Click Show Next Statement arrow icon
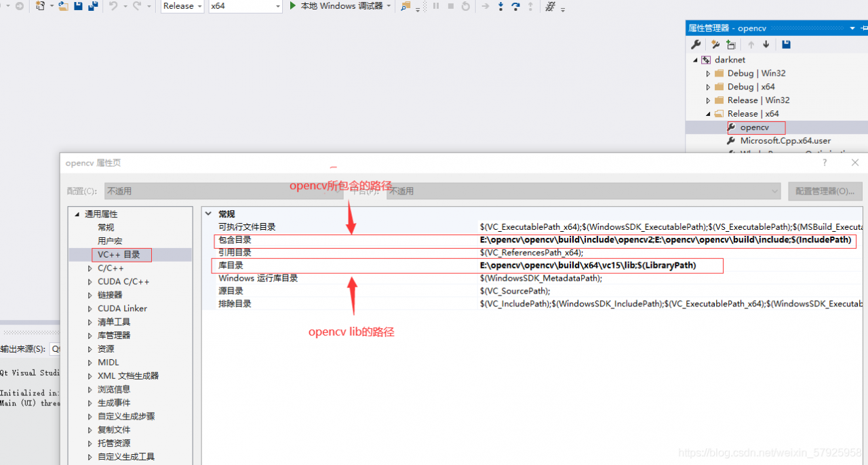 (x=485, y=6)
